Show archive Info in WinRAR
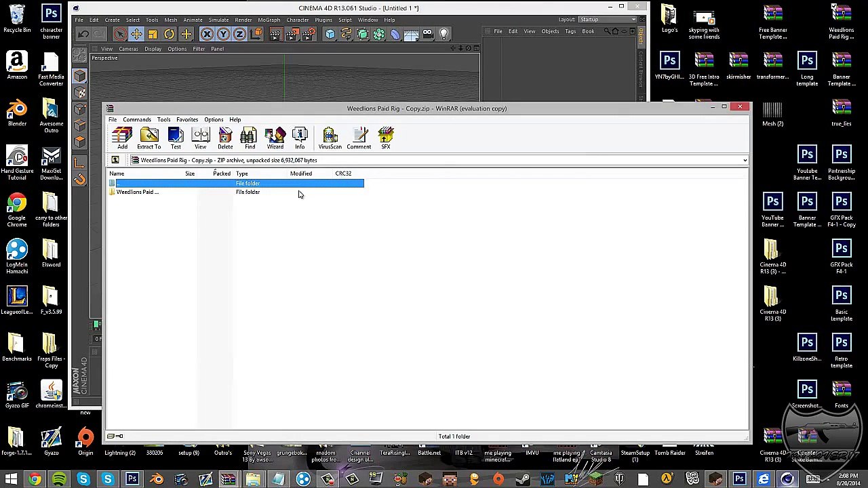The image size is (868, 488). 300,138
